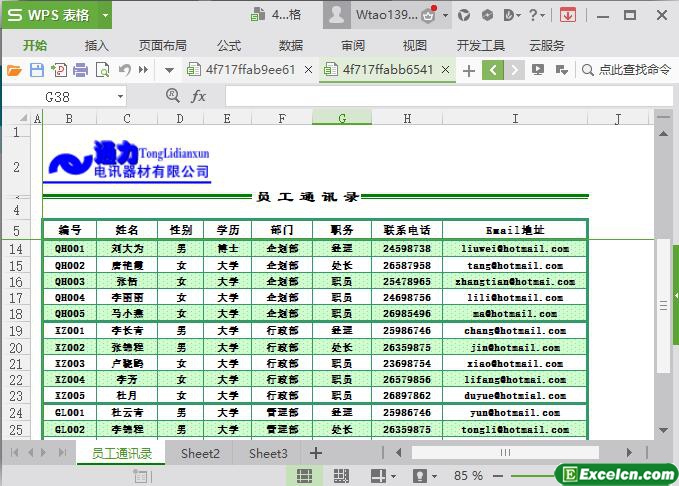The width and height of the screenshot is (679, 486).
Task: Click the open folder icon in toolbar
Action: [x=14, y=70]
